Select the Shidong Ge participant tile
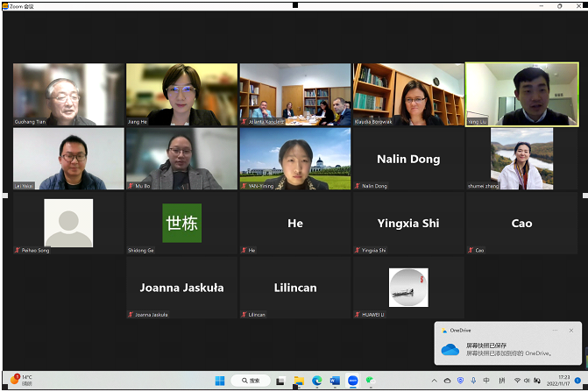Viewport: 588px width, 392px height. coord(181,224)
